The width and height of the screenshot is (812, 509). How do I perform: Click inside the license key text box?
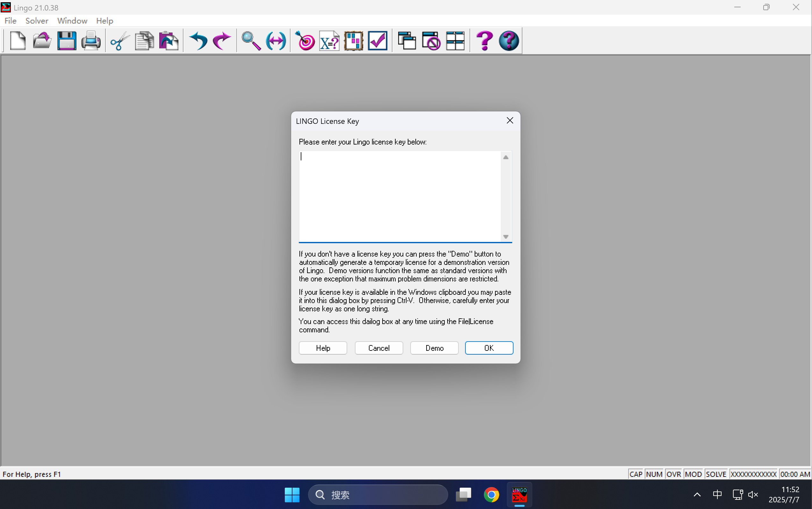[399, 196]
